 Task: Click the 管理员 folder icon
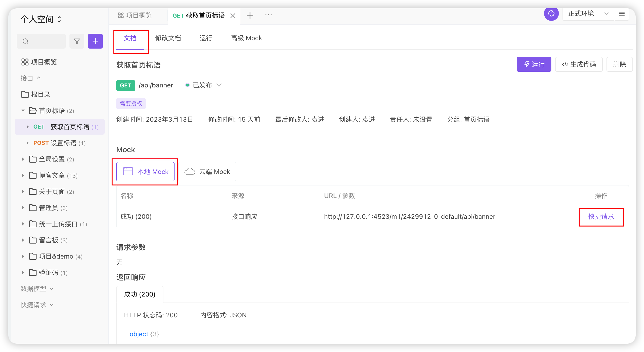tap(33, 208)
